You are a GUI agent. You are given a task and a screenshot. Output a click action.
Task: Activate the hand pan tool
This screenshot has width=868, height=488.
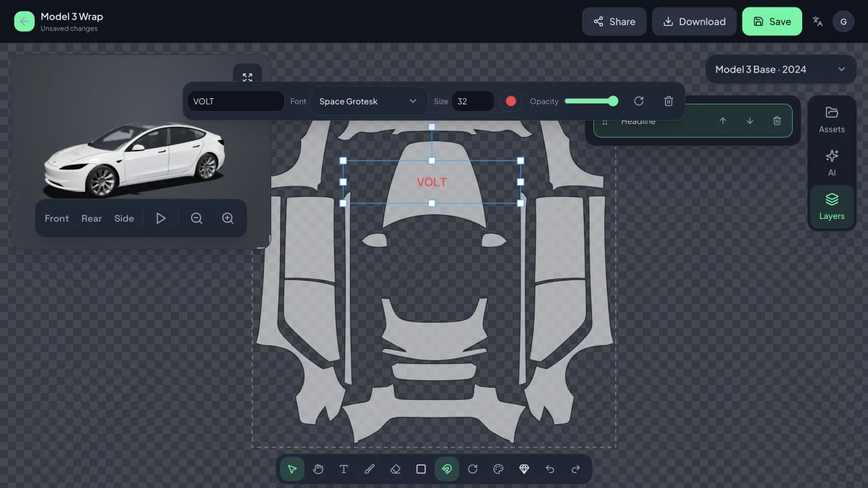point(318,469)
